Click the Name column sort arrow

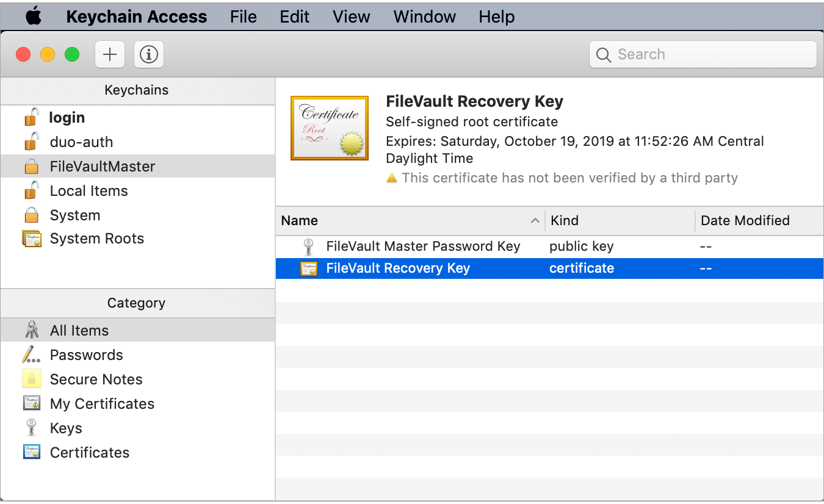point(535,221)
